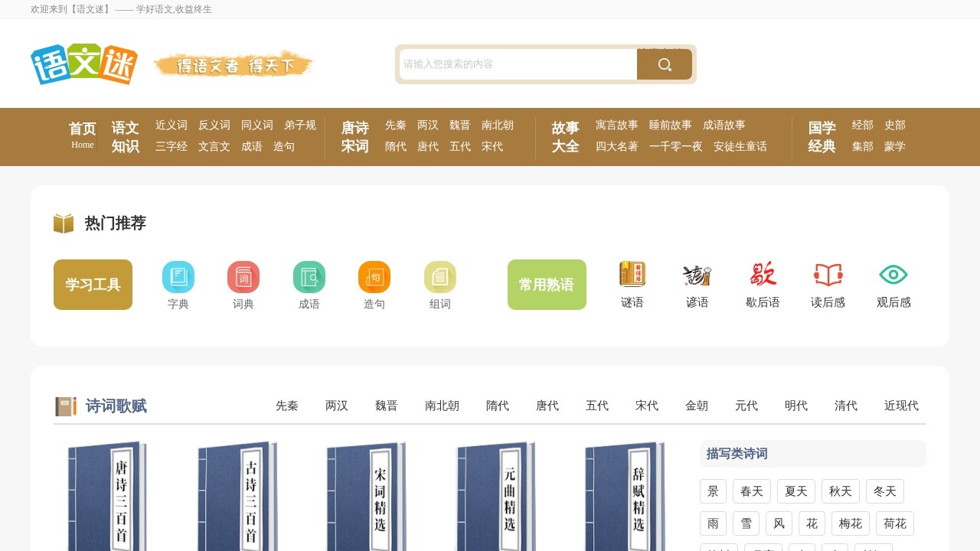Click the search magnifier button

pos(664,64)
